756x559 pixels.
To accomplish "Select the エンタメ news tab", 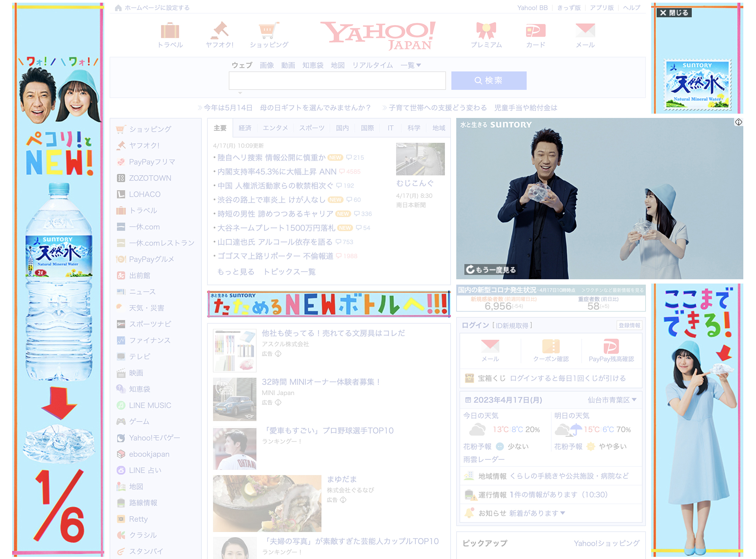I will click(275, 128).
